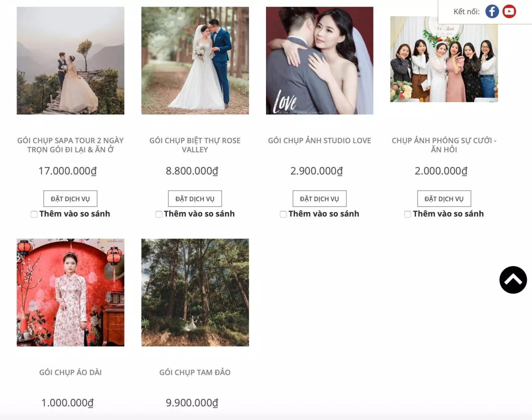Book the Rose Valley villa service
The height and width of the screenshot is (420, 532).
click(x=195, y=199)
